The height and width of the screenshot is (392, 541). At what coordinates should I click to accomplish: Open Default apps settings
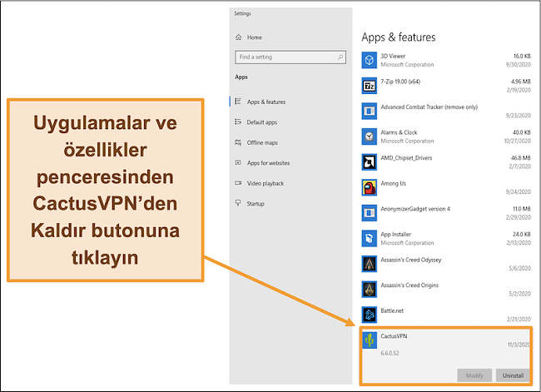click(262, 122)
